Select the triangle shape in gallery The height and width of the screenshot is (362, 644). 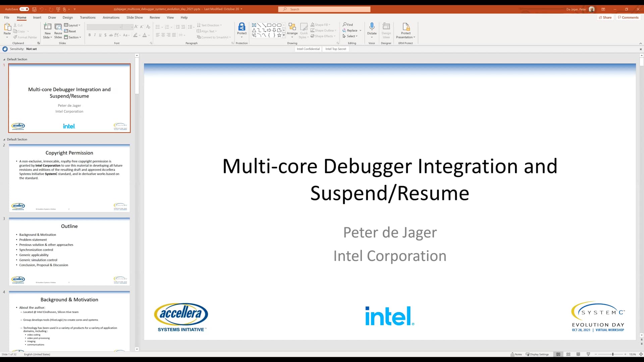point(254,30)
